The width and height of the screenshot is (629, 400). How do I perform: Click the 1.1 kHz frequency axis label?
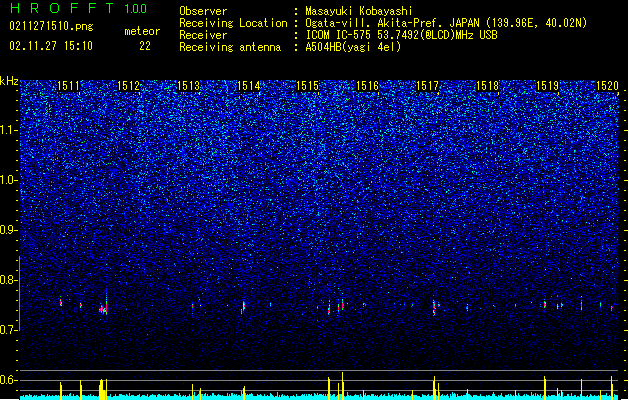click(x=9, y=130)
